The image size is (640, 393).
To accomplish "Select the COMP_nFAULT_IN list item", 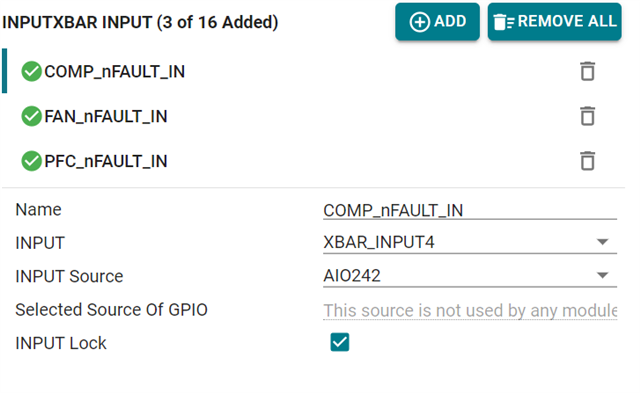I will [313, 71].
